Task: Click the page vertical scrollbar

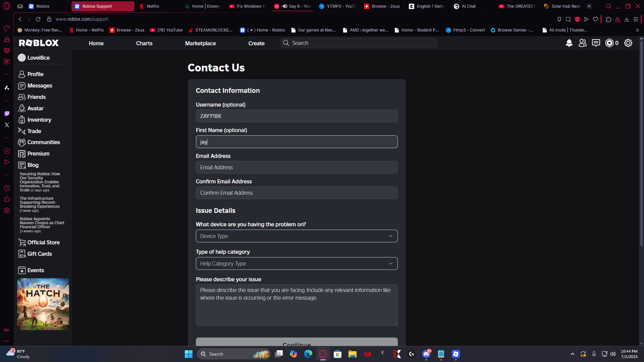Action: click(641, 144)
